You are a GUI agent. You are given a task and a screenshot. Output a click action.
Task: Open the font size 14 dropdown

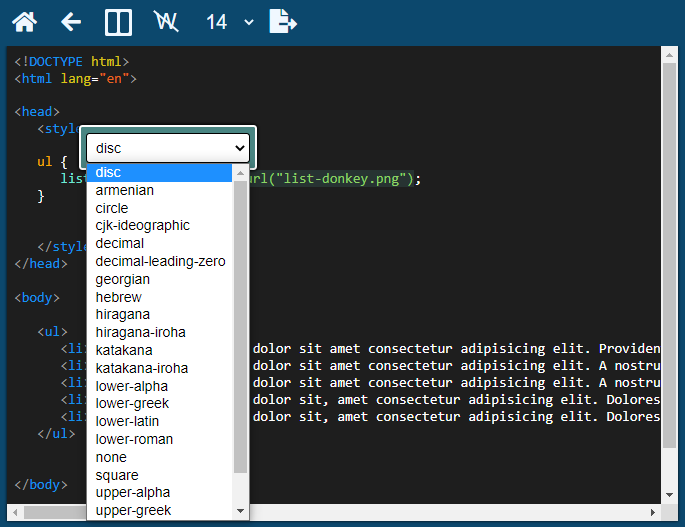[230, 22]
